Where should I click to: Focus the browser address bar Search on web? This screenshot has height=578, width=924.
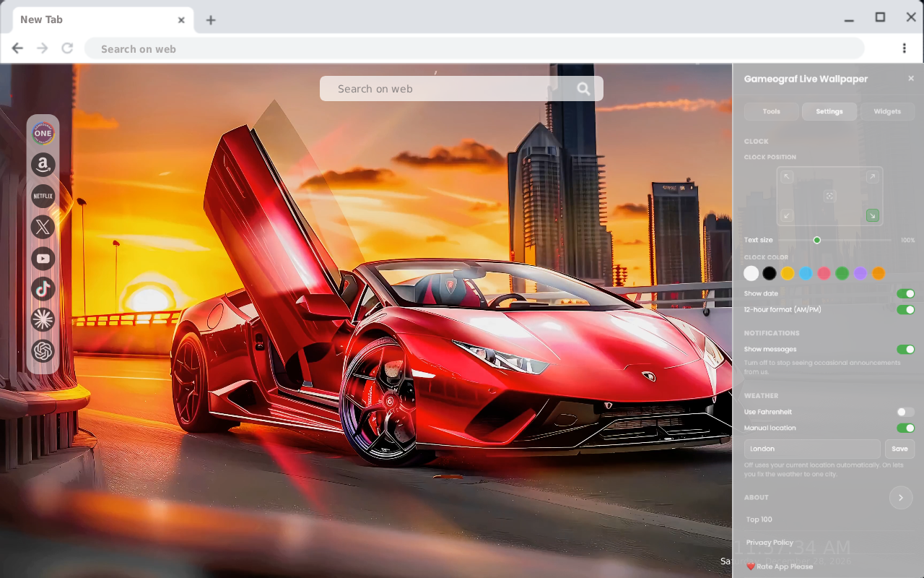tap(474, 48)
